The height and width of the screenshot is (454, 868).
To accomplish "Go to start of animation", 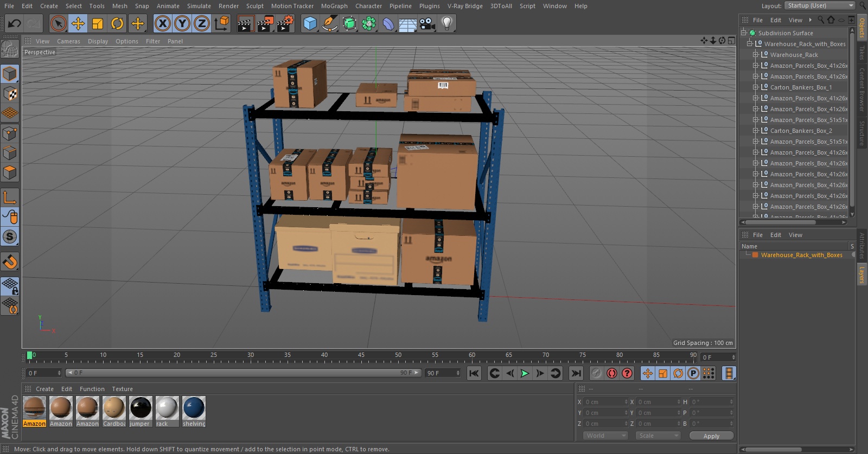I will click(474, 373).
